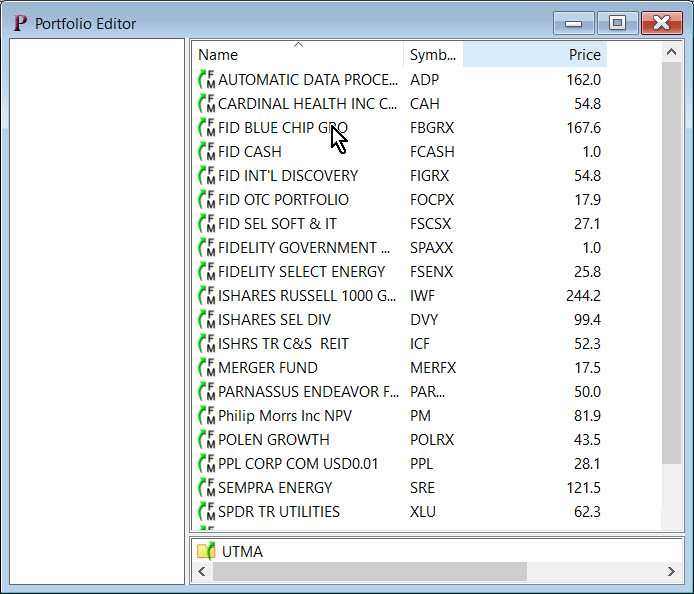Click the 121.5 price value
This screenshot has width=694, height=594.
[583, 487]
